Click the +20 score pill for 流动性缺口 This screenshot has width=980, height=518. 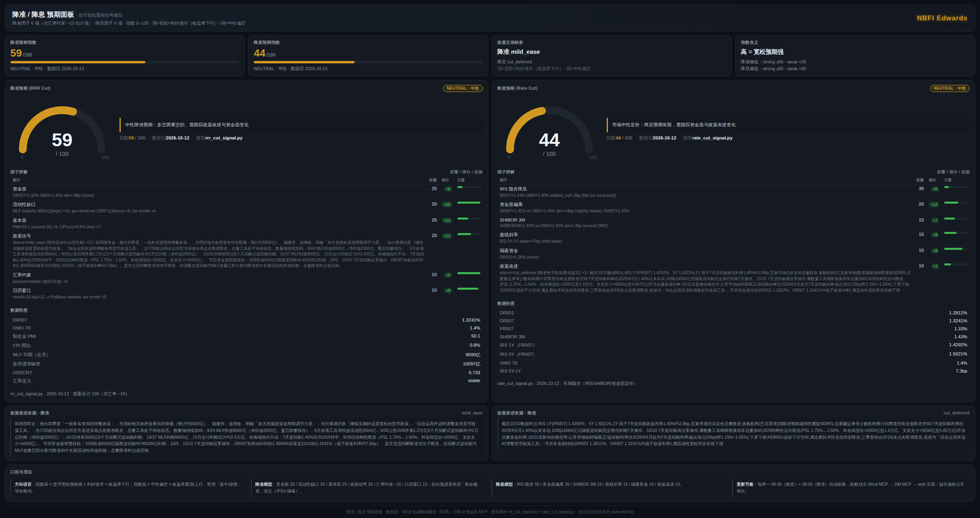[447, 204]
